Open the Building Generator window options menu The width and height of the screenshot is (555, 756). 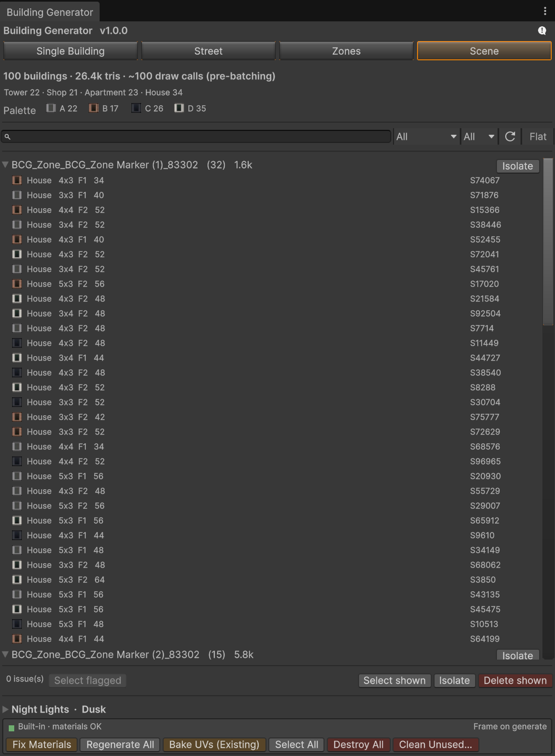tap(545, 11)
